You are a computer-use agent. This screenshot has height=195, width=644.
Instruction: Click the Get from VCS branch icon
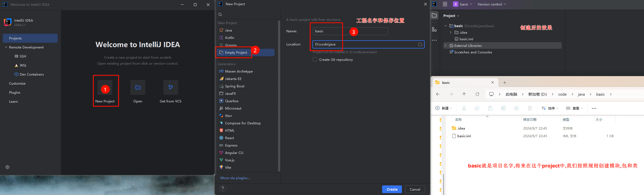tap(171, 87)
